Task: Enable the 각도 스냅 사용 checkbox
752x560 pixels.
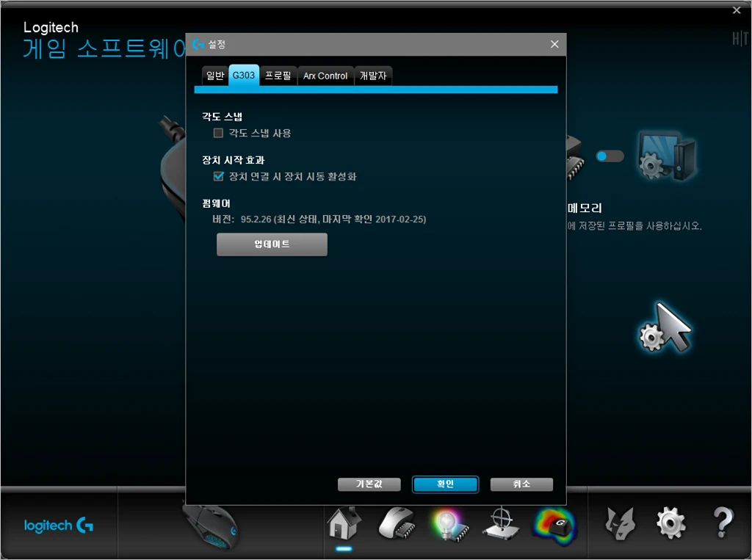Action: tap(218, 134)
